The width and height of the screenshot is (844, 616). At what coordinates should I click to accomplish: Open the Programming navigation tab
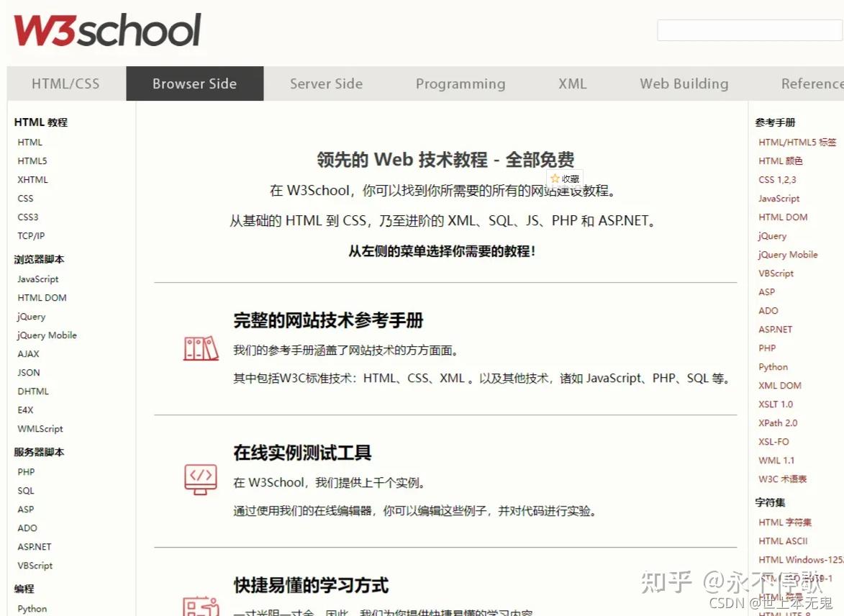460,83
